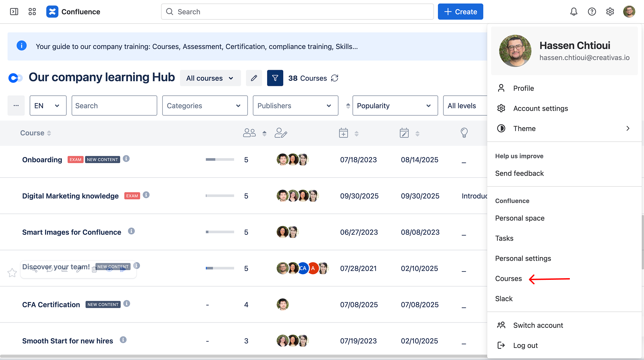Click the help question mark icon

[592, 12]
